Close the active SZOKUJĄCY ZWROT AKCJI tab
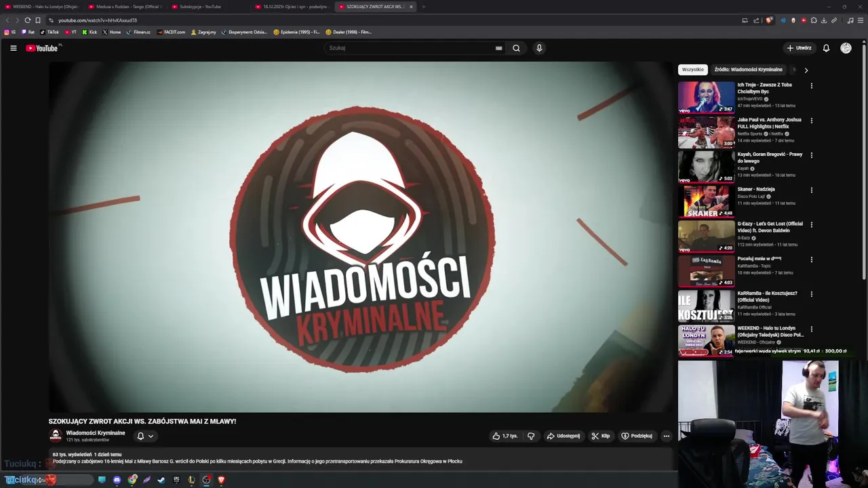 [x=411, y=7]
